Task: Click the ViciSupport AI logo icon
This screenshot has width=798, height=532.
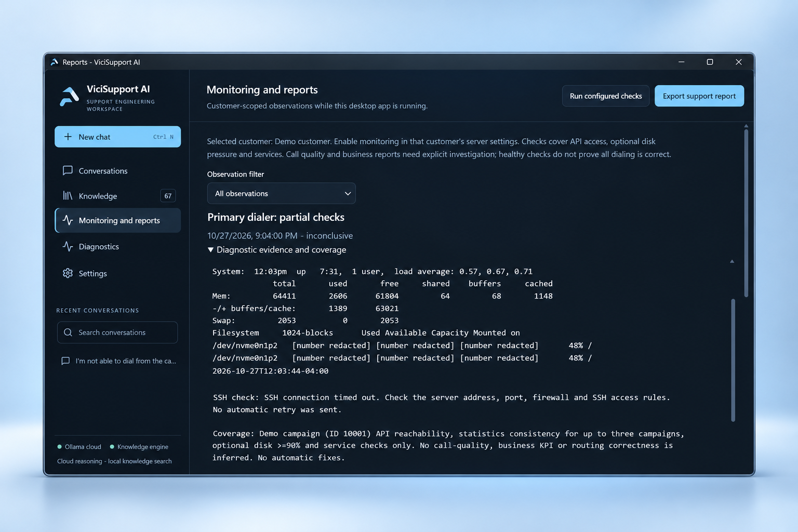Action: click(x=70, y=97)
